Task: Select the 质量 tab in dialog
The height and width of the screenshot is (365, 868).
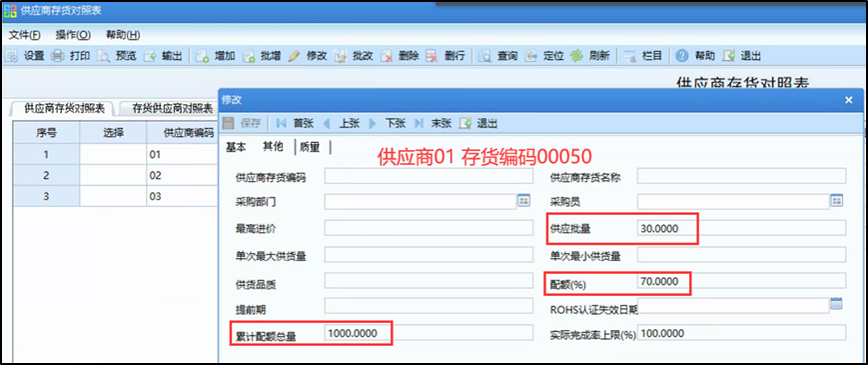Action: [310, 147]
